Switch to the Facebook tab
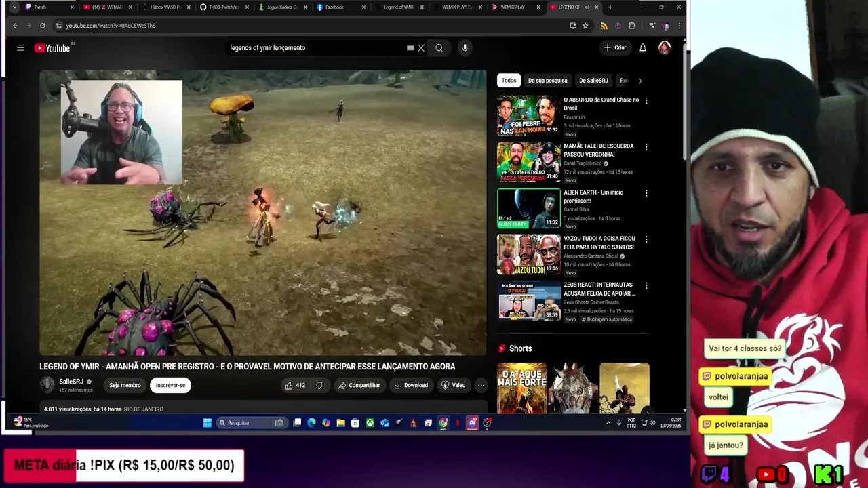This screenshot has width=868, height=488. point(340,7)
